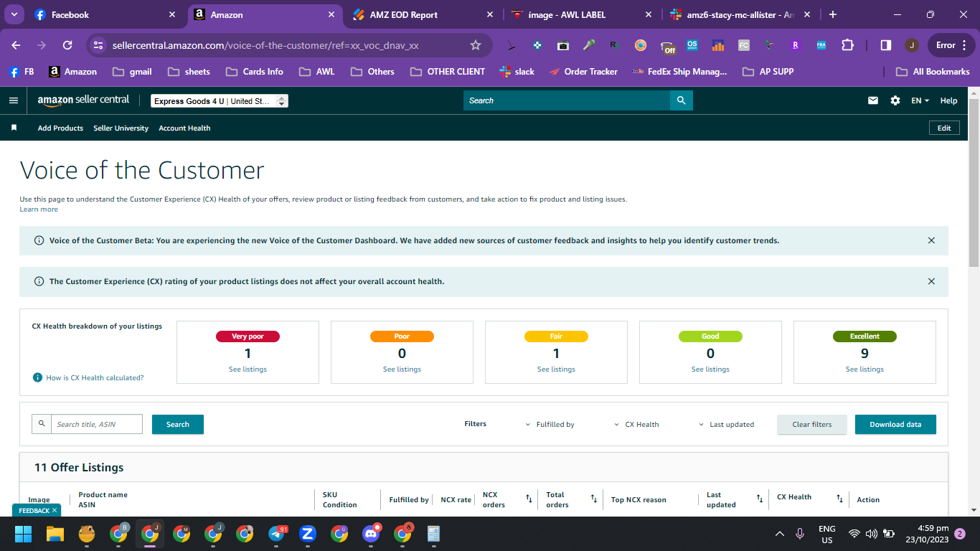This screenshot has height=551, width=980.
Task: Sort by the Last updated column
Action: pos(760,499)
